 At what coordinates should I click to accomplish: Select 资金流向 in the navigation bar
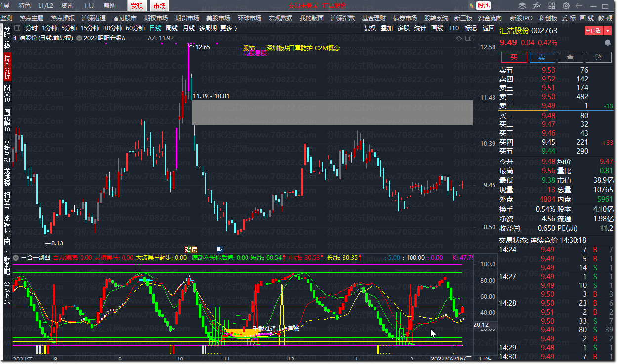(490, 18)
